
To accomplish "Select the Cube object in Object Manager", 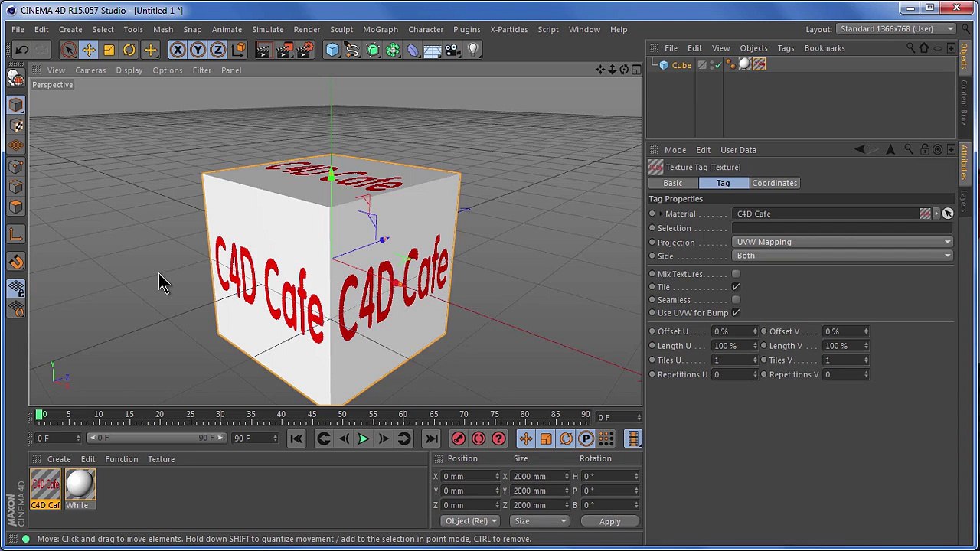I will [681, 65].
